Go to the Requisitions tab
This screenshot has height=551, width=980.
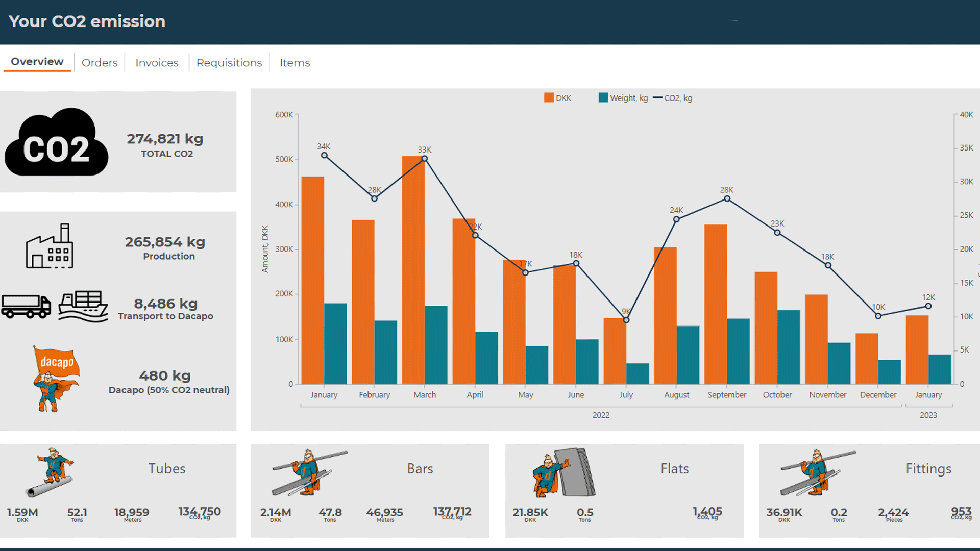pyautogui.click(x=229, y=63)
